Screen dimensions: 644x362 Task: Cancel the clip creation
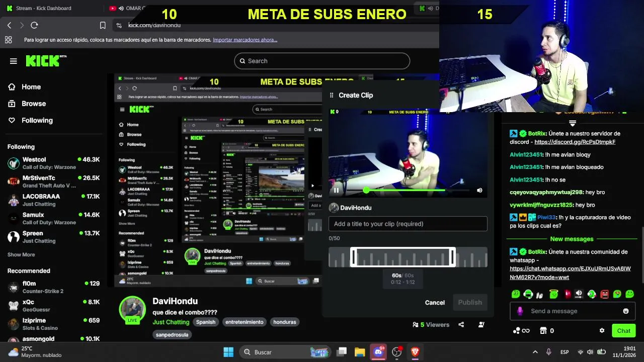point(435,302)
